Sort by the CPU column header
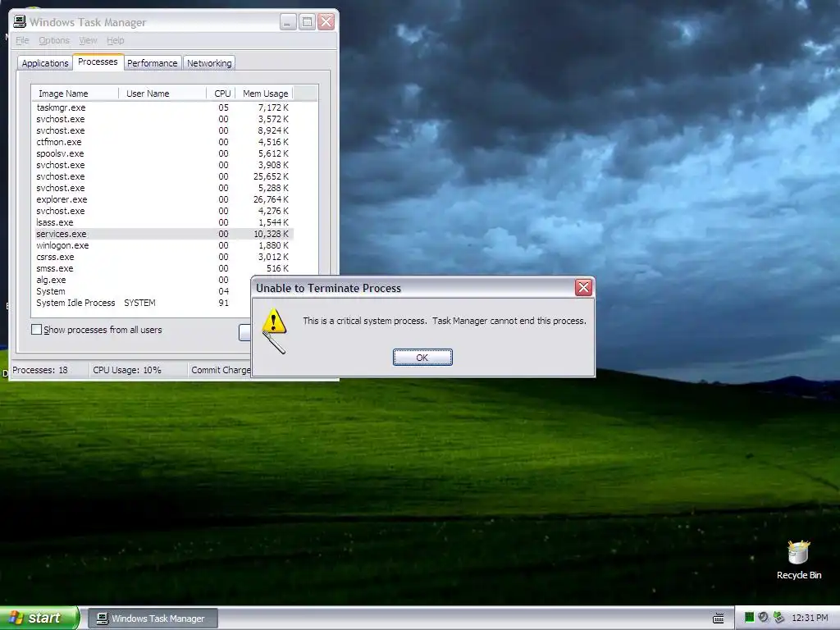 [x=221, y=94]
